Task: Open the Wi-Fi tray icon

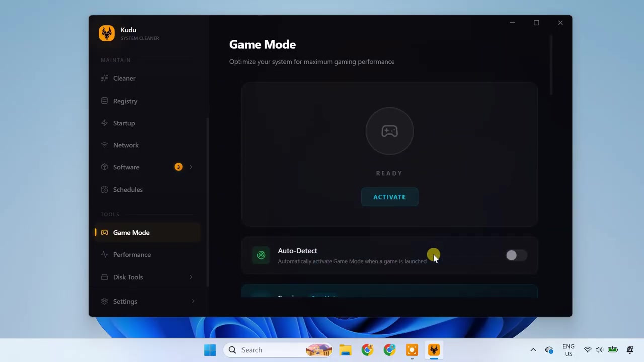Action: point(587,350)
